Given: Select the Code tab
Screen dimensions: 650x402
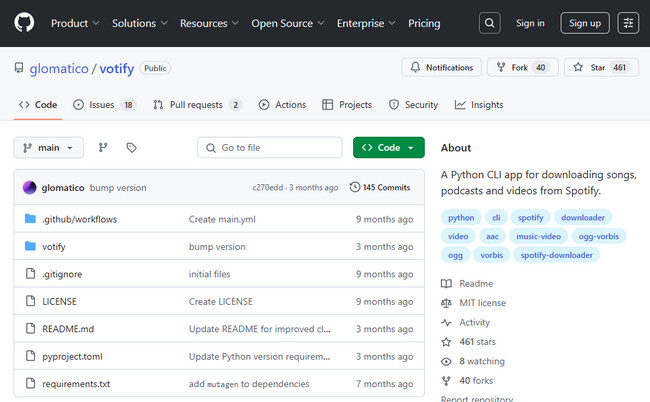Looking at the screenshot, I should click(x=38, y=105).
